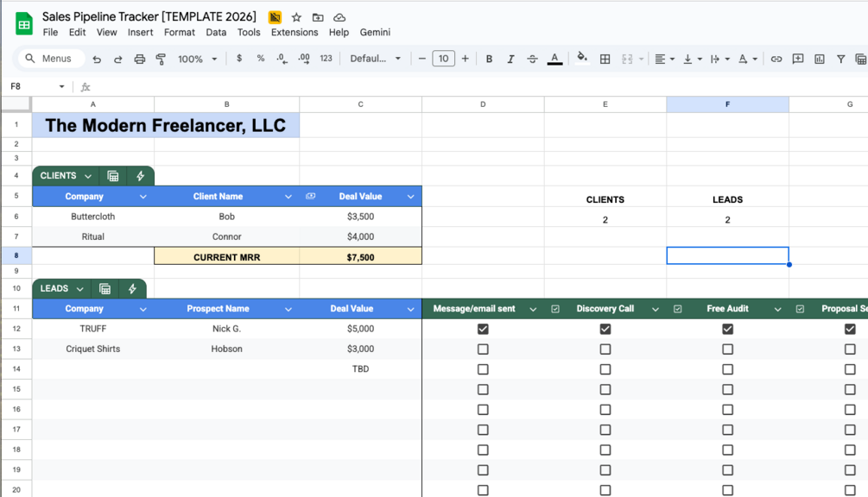Toggle bold formatting
The width and height of the screenshot is (868, 497).
click(x=489, y=59)
